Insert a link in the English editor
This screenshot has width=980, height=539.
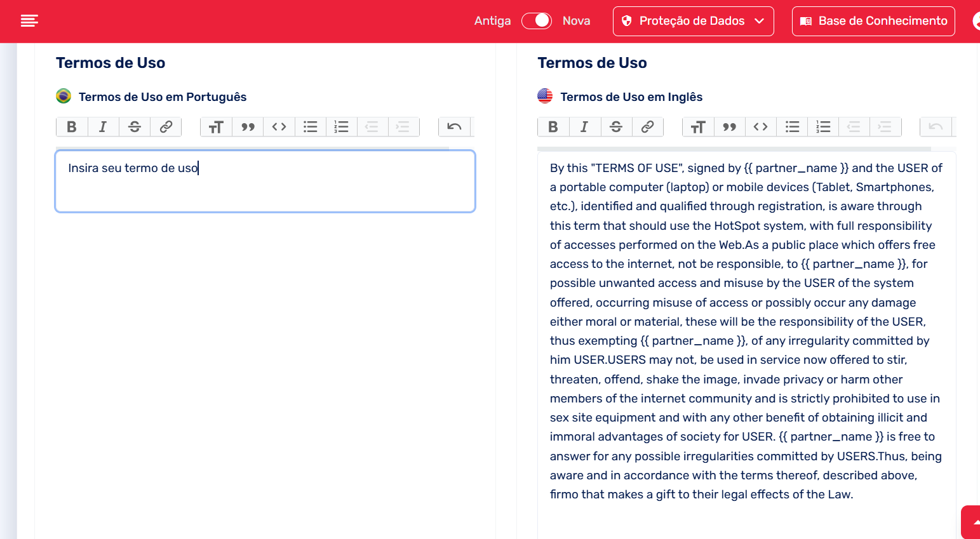[647, 127]
